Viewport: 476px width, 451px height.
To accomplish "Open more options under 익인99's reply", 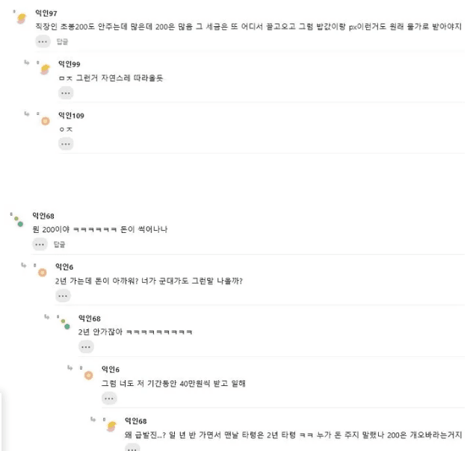I will (x=66, y=93).
